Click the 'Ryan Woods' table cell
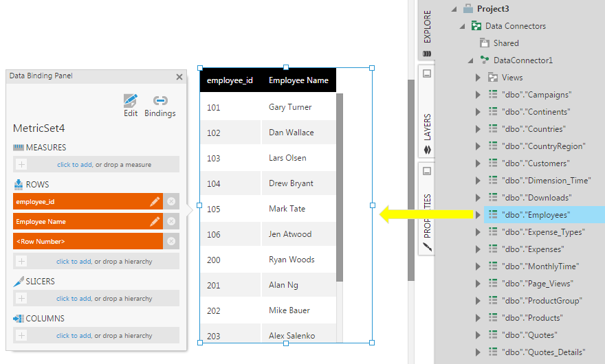 298,260
